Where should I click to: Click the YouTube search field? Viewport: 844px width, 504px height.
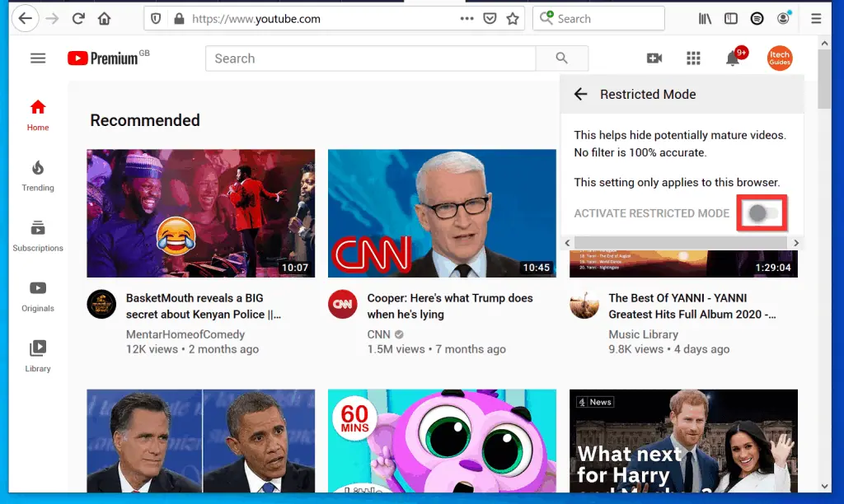point(370,58)
